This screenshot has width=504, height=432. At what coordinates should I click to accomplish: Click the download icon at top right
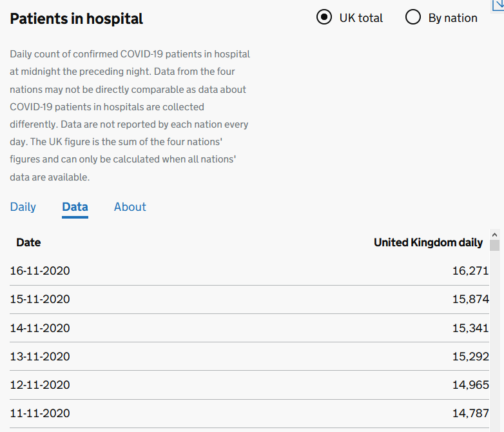pyautogui.click(x=499, y=5)
